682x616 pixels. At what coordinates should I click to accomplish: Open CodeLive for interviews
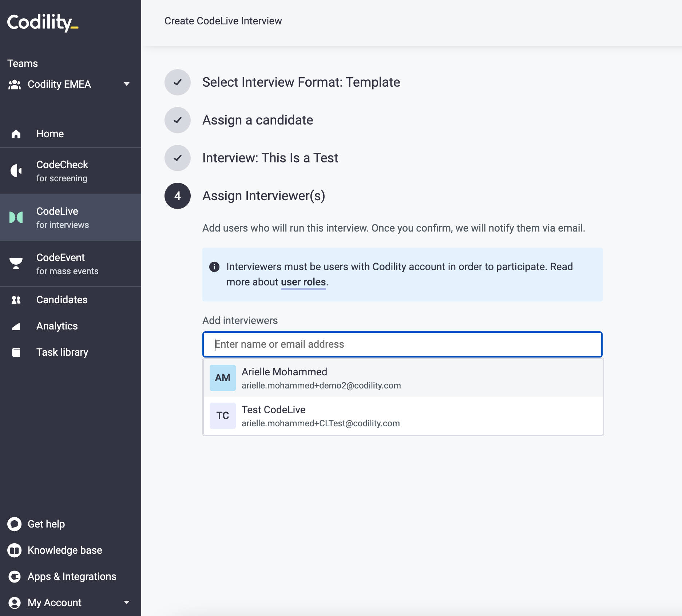[x=71, y=217]
